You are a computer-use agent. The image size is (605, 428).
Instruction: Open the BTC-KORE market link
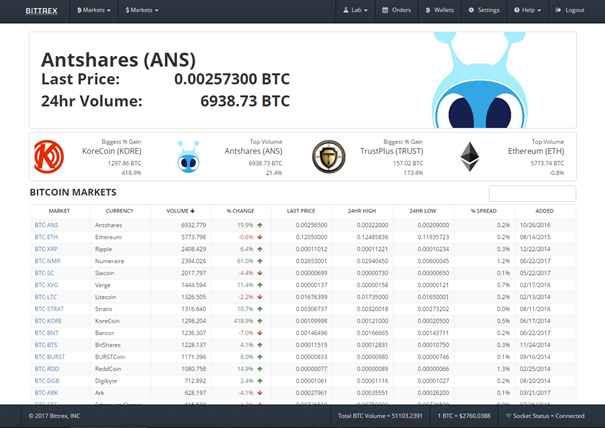click(48, 321)
